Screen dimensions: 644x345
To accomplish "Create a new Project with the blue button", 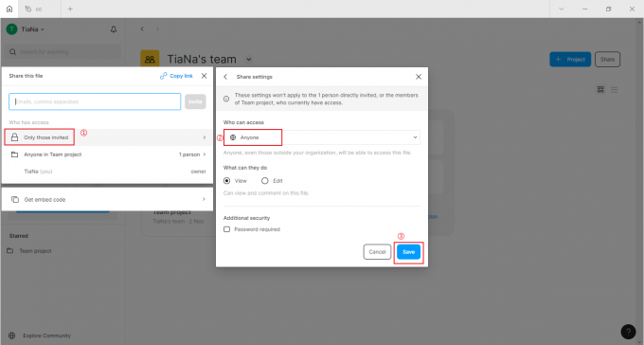I will 570,59.
